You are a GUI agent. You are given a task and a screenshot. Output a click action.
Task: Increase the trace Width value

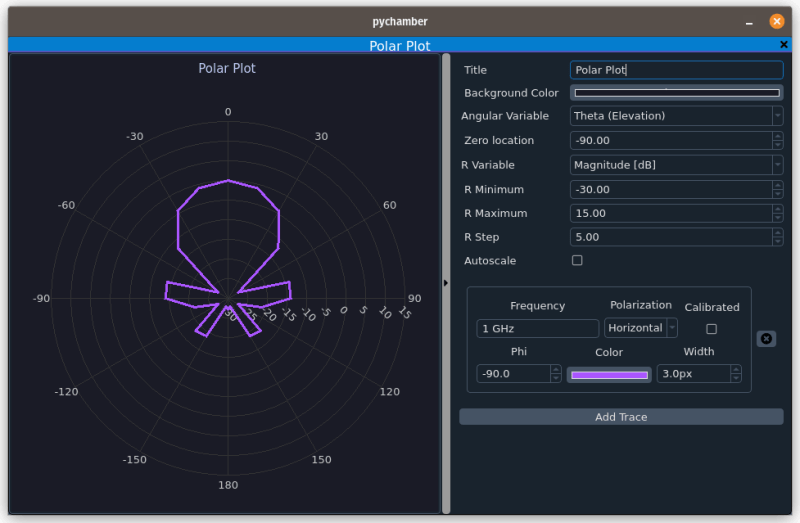[736, 369]
